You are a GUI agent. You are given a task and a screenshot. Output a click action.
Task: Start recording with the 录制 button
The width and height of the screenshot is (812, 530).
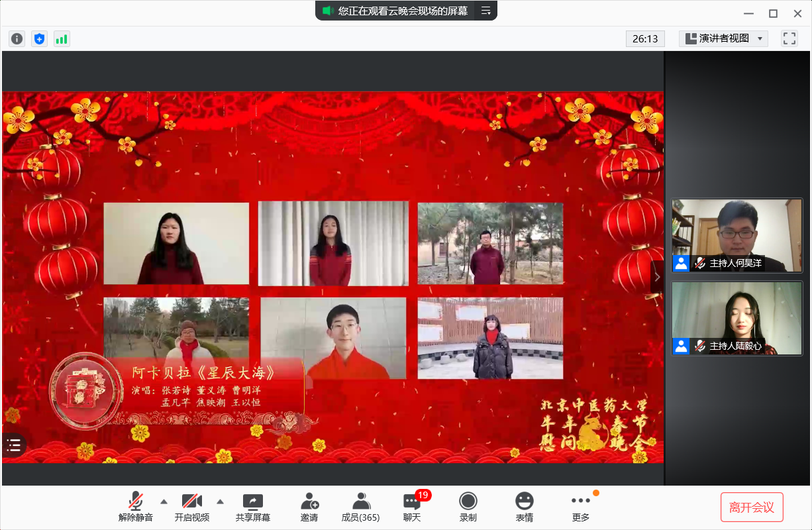(x=468, y=507)
